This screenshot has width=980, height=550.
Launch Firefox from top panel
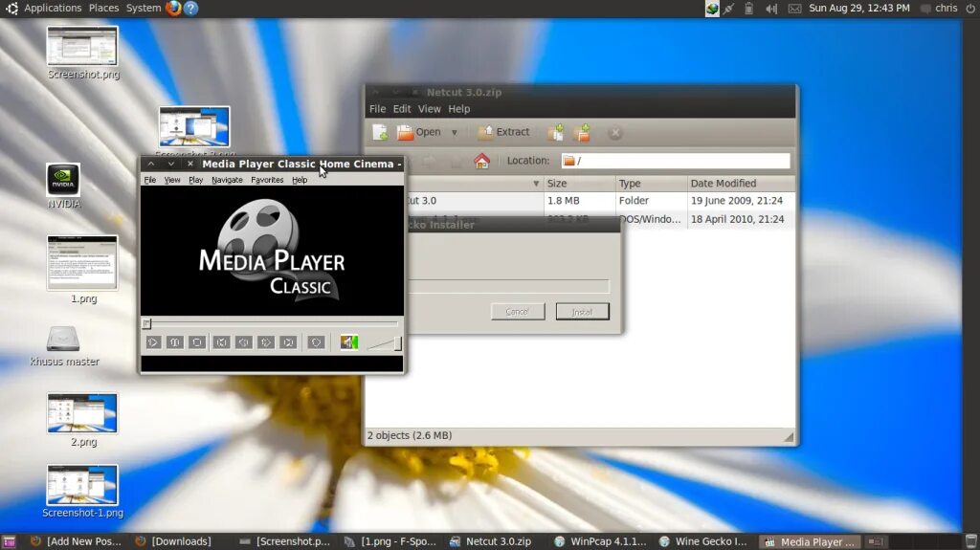click(173, 8)
